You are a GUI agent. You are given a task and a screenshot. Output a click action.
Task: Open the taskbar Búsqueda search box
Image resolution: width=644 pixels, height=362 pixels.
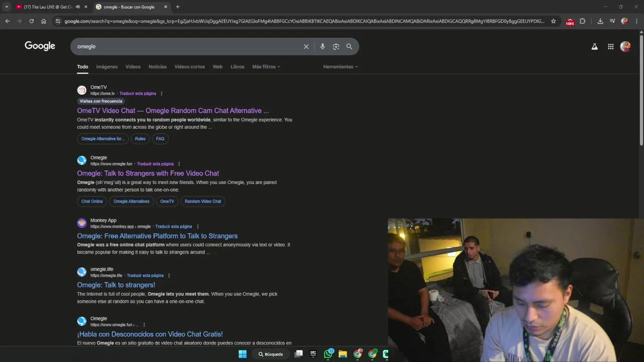(x=271, y=354)
